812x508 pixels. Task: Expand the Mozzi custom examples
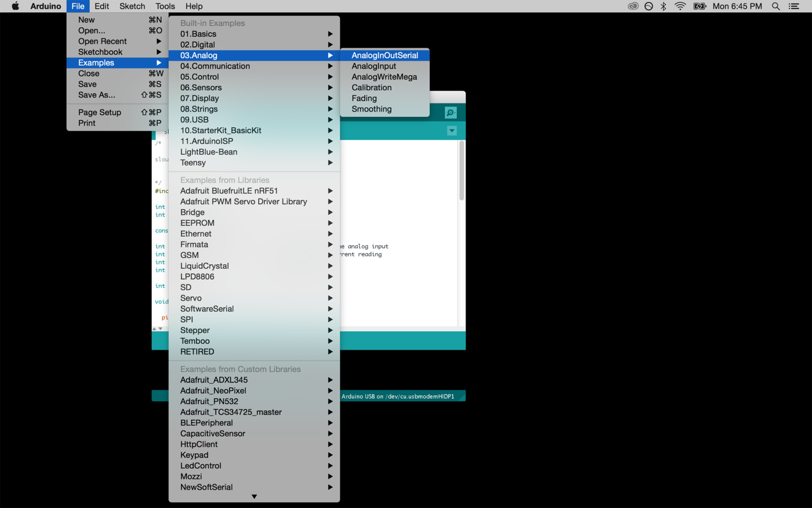254,477
